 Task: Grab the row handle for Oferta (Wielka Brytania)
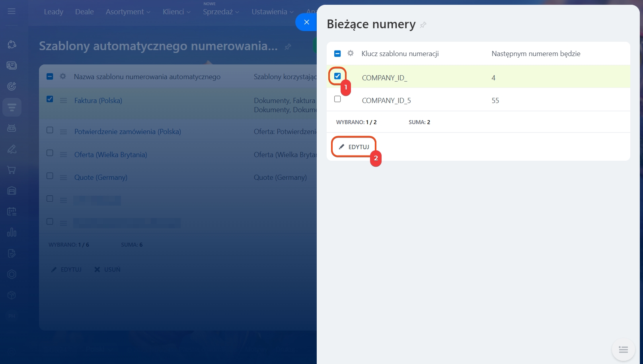[x=63, y=155]
